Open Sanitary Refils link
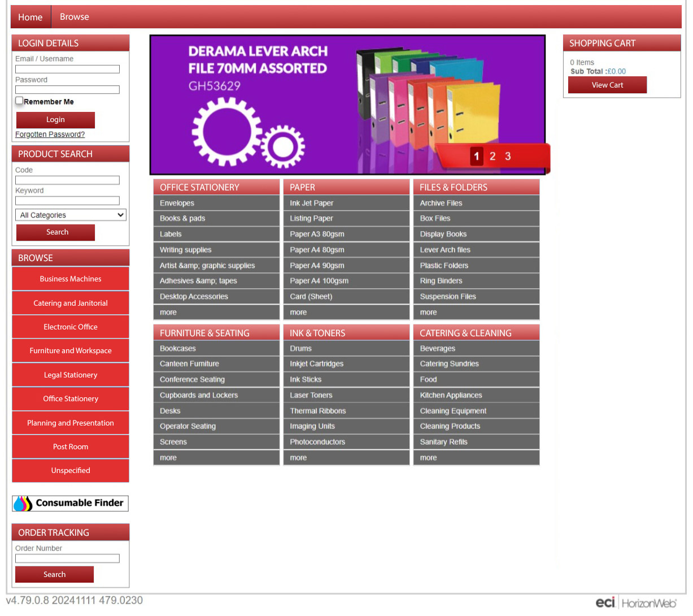The height and width of the screenshot is (616, 693). [476, 442]
